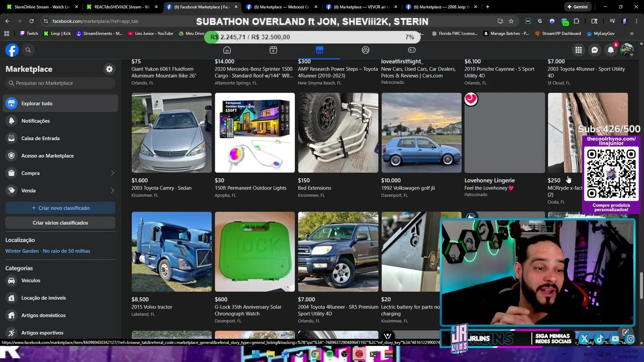
Task: Open the StreamVIP Dashboard bookmark
Action: 557,33
